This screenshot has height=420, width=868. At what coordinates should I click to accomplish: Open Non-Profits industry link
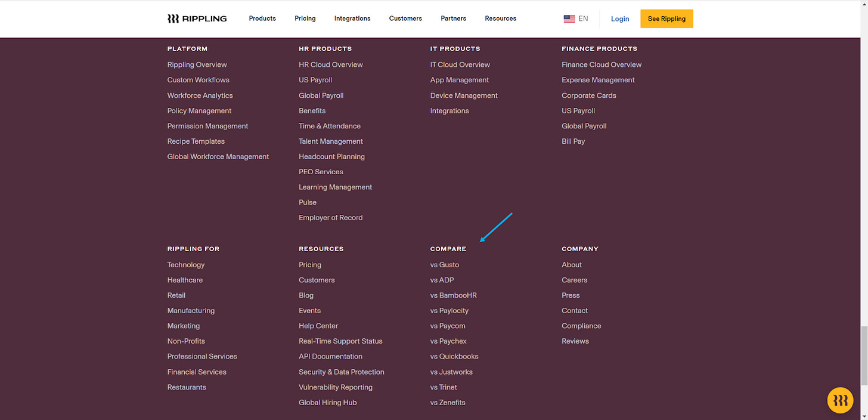(x=186, y=341)
